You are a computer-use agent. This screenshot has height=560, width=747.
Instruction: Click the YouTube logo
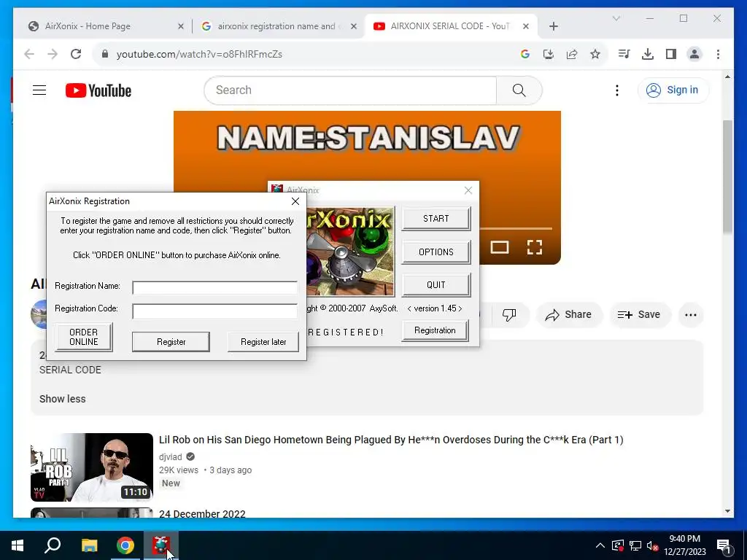point(98,90)
